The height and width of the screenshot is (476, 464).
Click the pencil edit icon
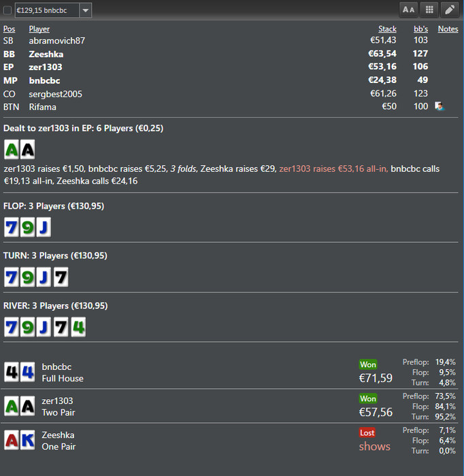[450, 10]
